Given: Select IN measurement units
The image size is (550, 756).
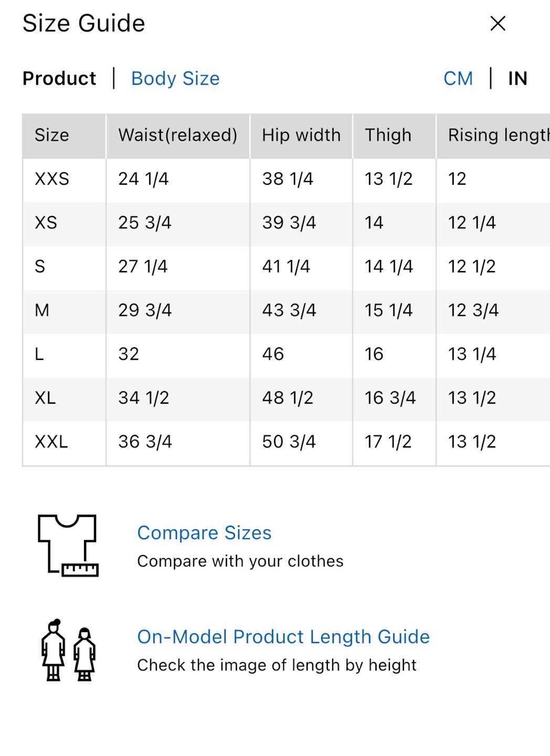Looking at the screenshot, I should click(517, 78).
